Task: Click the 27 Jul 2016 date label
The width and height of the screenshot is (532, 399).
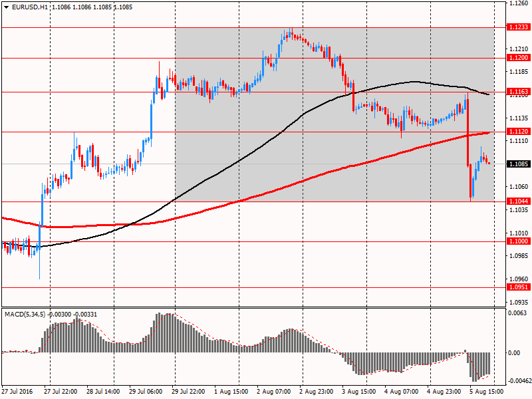Action: click(17, 391)
